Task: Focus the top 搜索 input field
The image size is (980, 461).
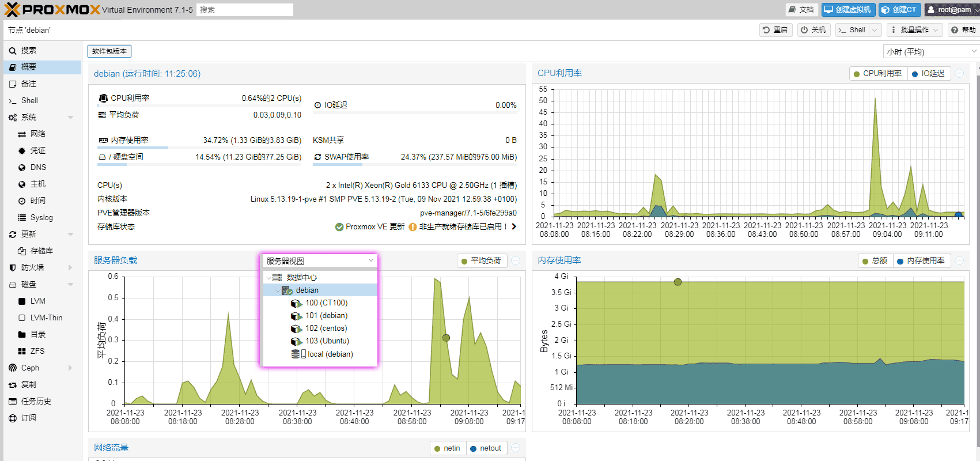Action: [x=245, y=10]
